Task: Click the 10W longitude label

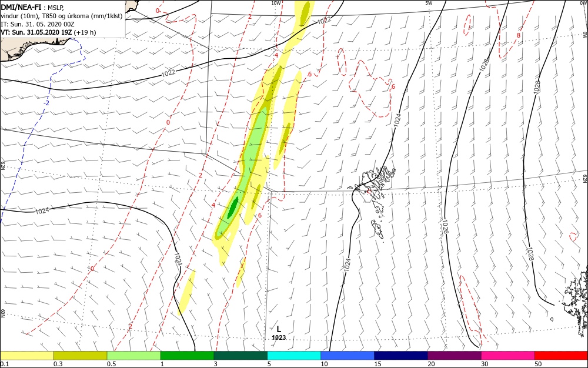Action: point(276,3)
